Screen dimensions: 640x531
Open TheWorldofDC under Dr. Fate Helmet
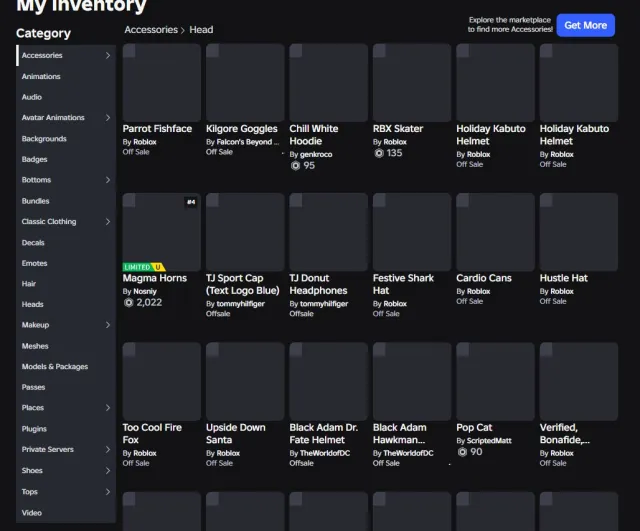point(325,453)
